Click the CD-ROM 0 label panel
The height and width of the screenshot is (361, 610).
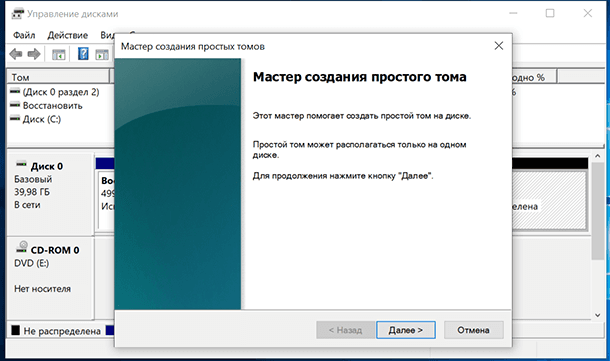51,278
